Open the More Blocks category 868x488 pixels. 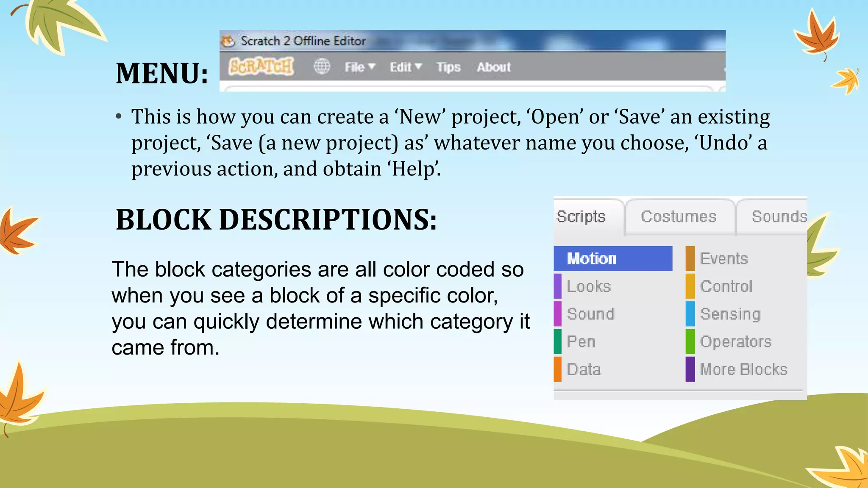tap(743, 369)
